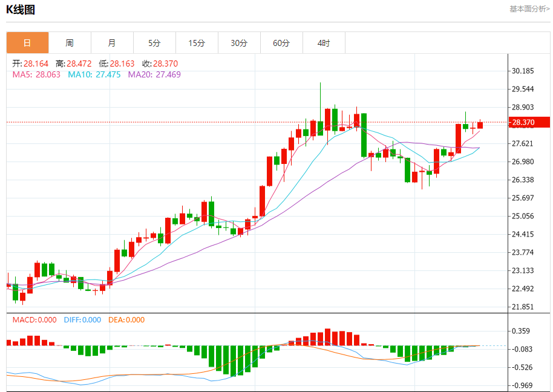This screenshot has width=553, height=392.
Task: Select the 日 daily chart tab
Action: pyautogui.click(x=27, y=43)
